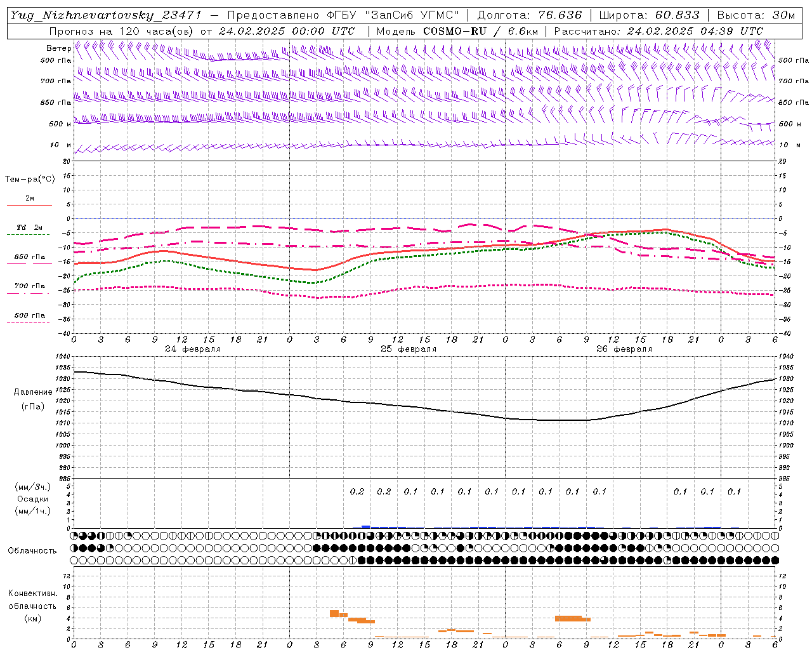Click the (мм/3ч.) precipitation unit label
This screenshot has height=650, width=812.
(x=33, y=487)
